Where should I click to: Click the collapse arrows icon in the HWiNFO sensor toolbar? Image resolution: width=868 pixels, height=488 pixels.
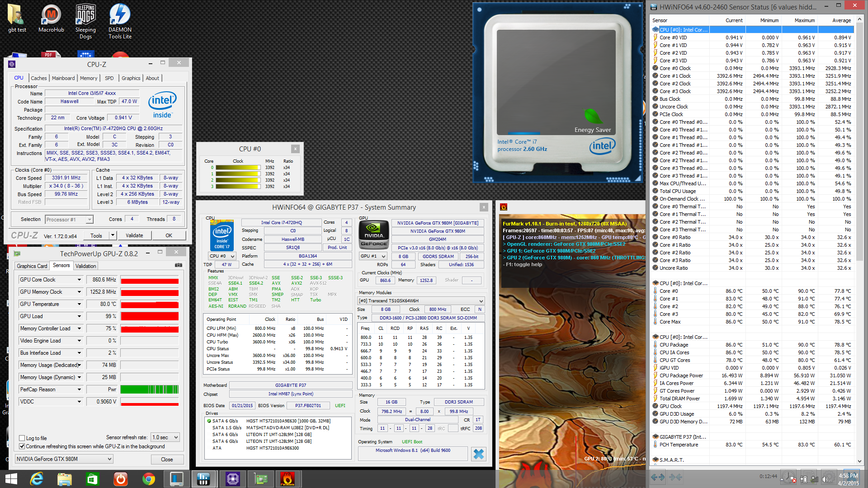point(675,477)
